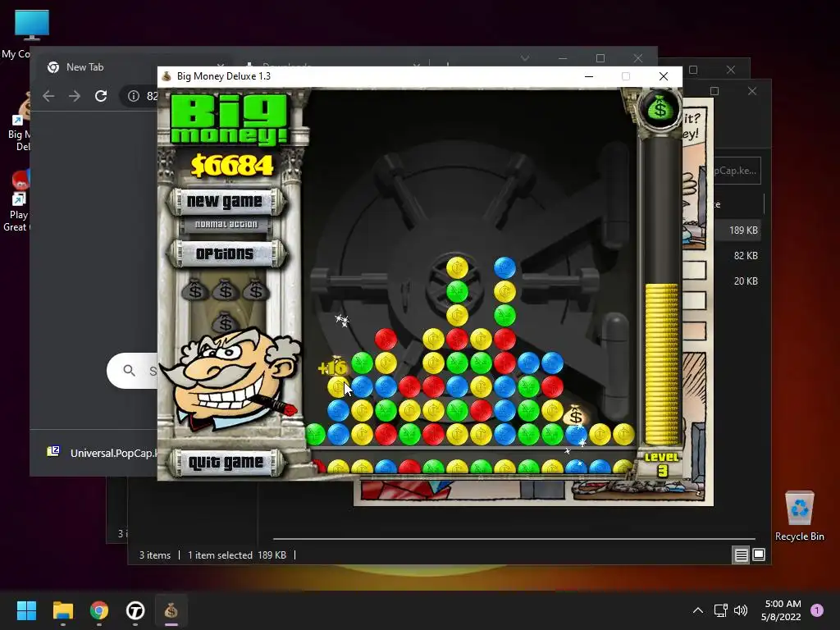The image size is (840, 630).
Task: Open the T app on the taskbar
Action: coord(135,610)
